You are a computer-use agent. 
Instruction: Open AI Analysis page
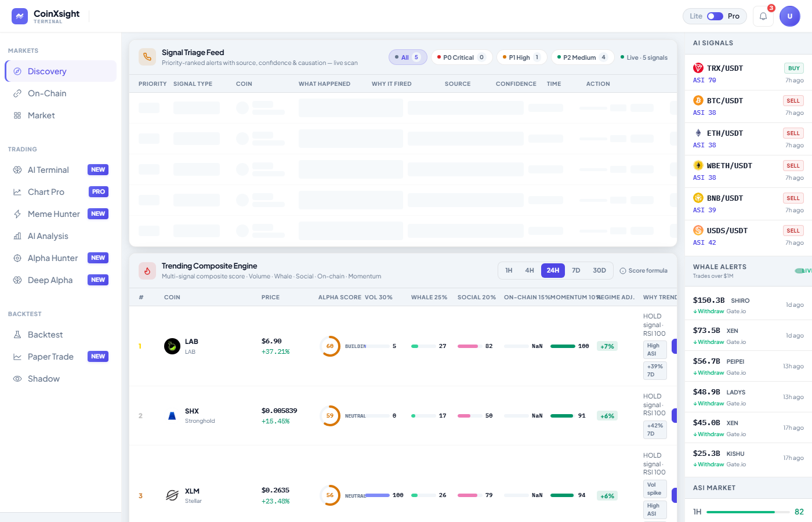[x=61, y=236]
